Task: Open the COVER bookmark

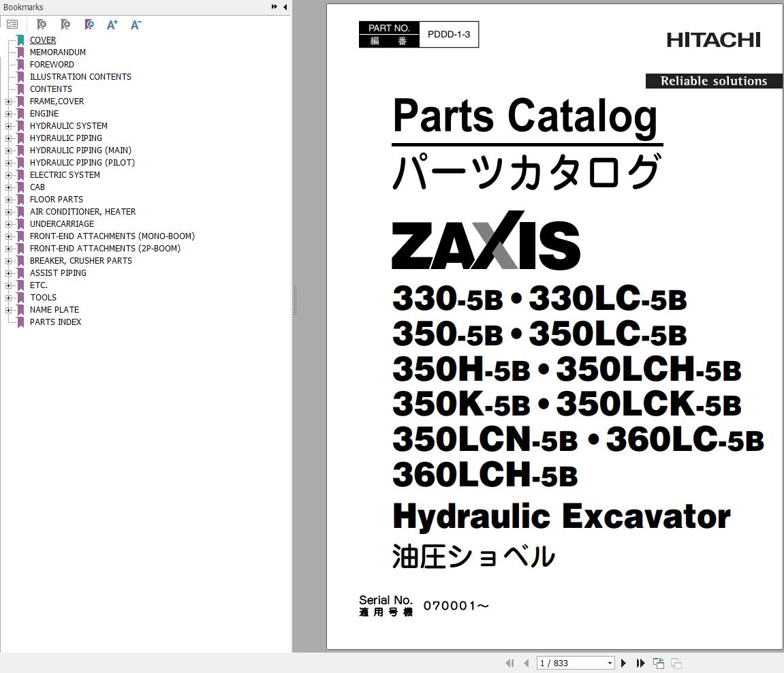Action: 42,40
